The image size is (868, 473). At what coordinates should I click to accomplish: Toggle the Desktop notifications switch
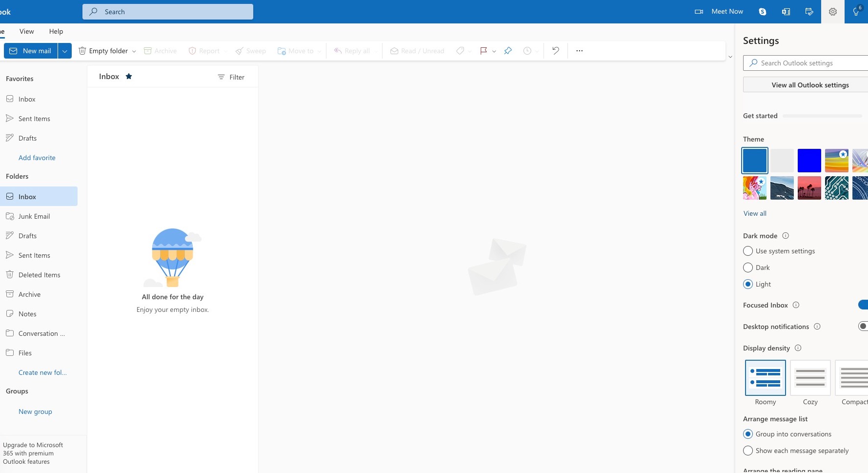click(863, 327)
